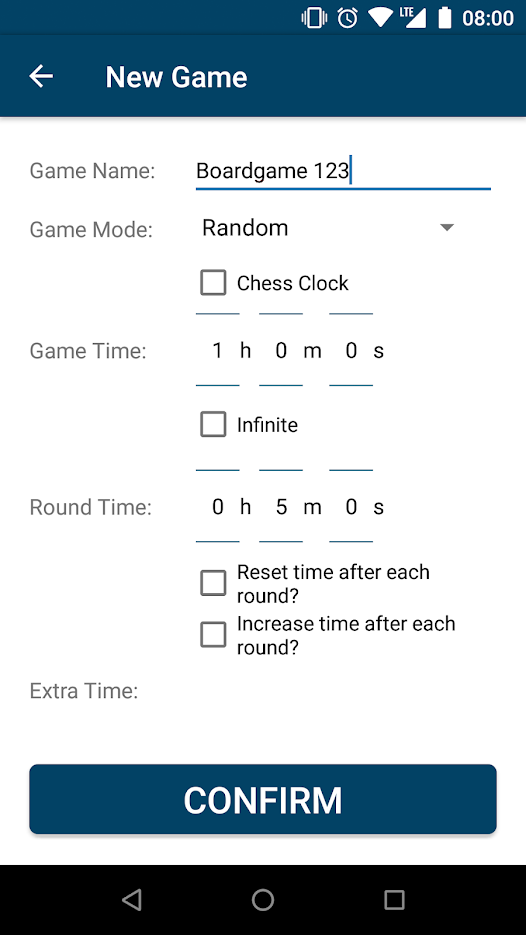Select the Round Time seconds value

(x=351, y=507)
